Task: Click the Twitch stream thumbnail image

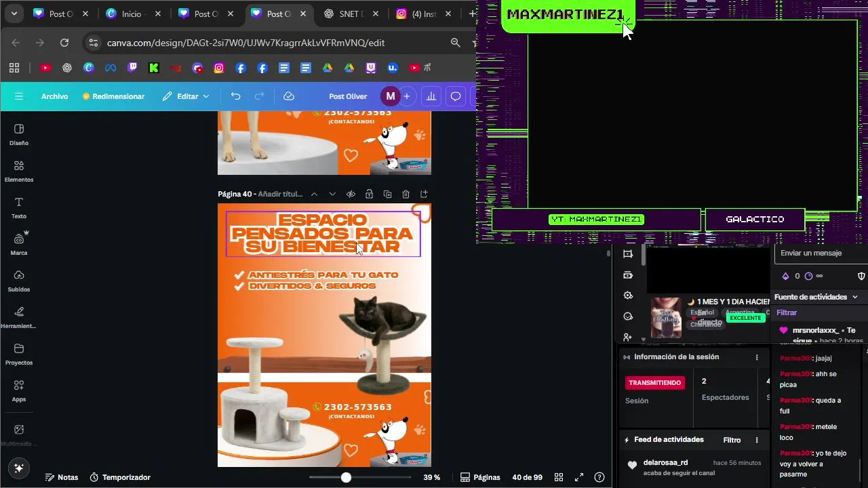Action: (x=666, y=317)
